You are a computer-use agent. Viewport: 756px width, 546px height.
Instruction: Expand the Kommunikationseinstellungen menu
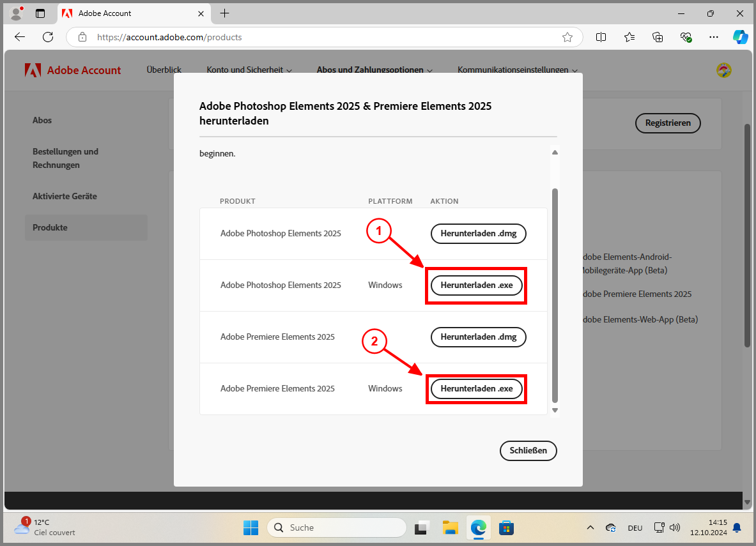tap(517, 70)
